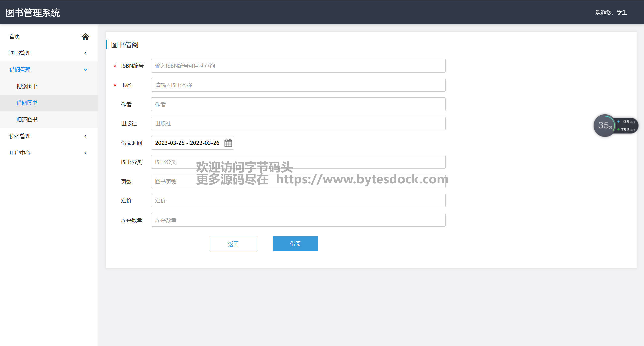644x346 pixels.
Task: Click the 书名 input field
Action: coord(298,85)
